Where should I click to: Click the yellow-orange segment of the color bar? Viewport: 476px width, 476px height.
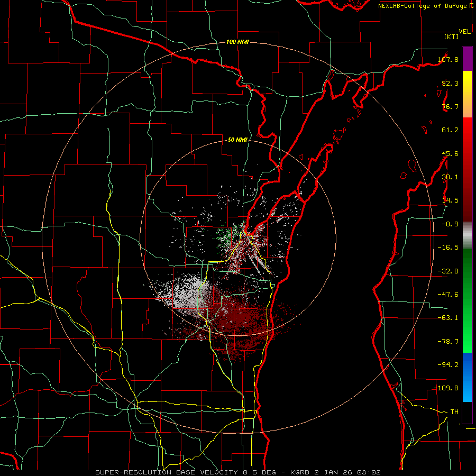[x=467, y=94]
